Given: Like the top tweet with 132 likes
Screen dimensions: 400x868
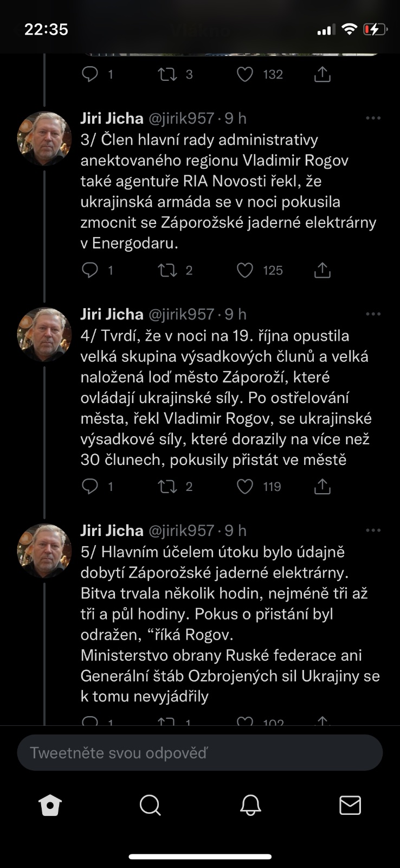Looking at the screenshot, I should pos(245,74).
